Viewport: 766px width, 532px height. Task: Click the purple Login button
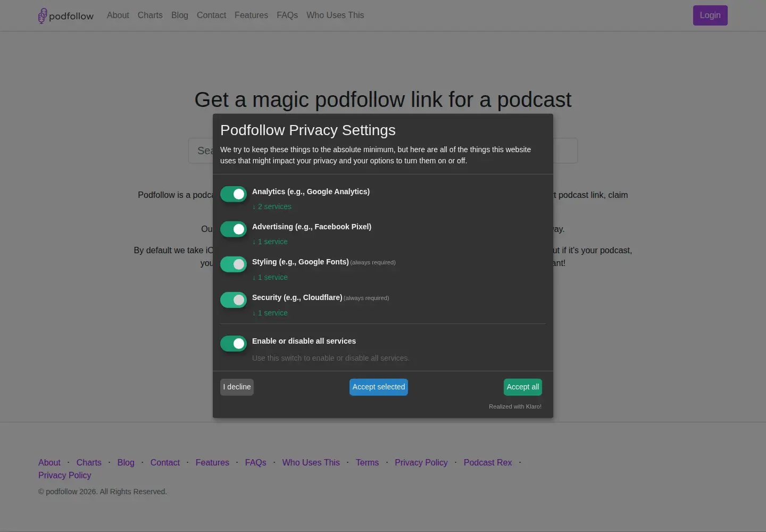point(710,15)
